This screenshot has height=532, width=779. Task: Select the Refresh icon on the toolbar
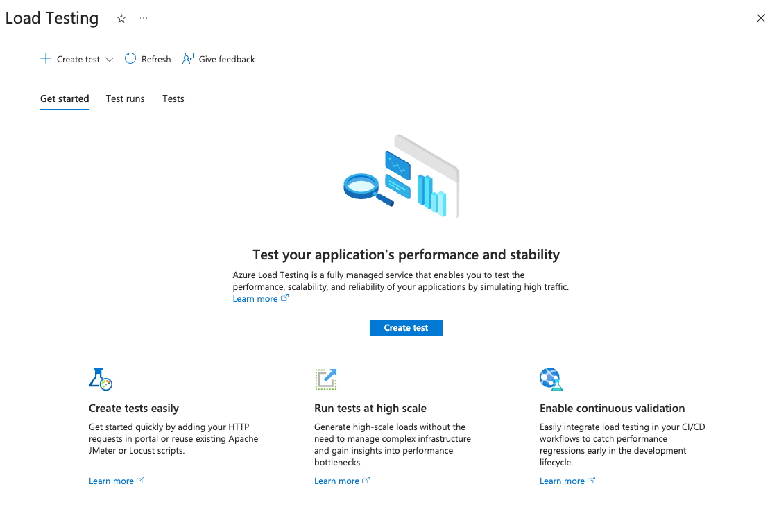[x=130, y=59]
